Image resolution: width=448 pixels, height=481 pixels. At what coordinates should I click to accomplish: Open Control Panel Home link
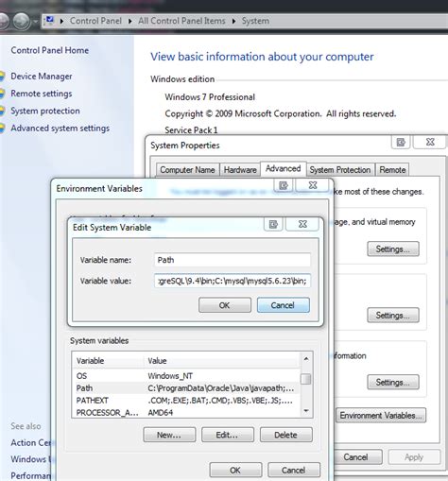pos(50,50)
